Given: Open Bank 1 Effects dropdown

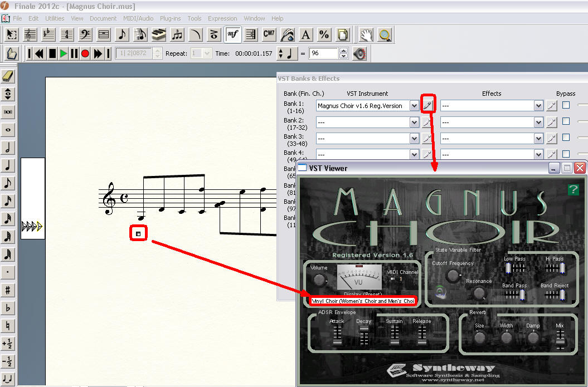Looking at the screenshot, I should pos(538,106).
